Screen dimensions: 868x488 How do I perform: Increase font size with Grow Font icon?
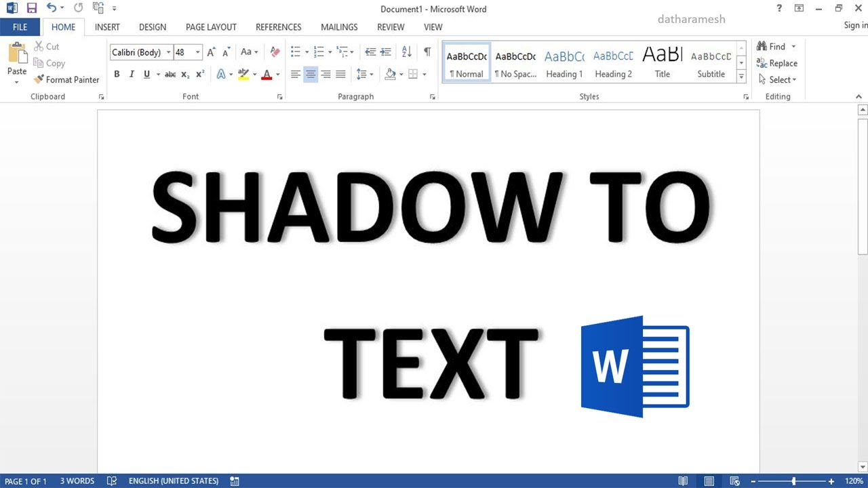[x=212, y=52]
